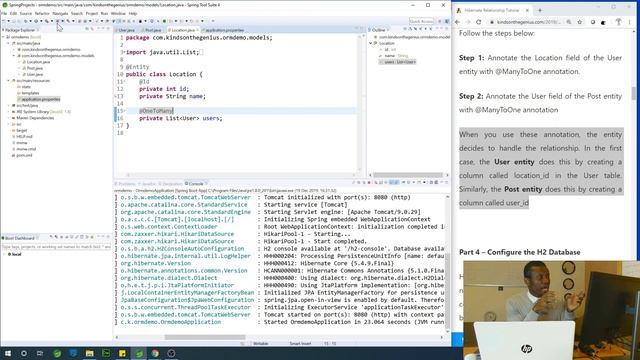
Task: Select Location.java in Package Explorer
Action: tap(38, 62)
